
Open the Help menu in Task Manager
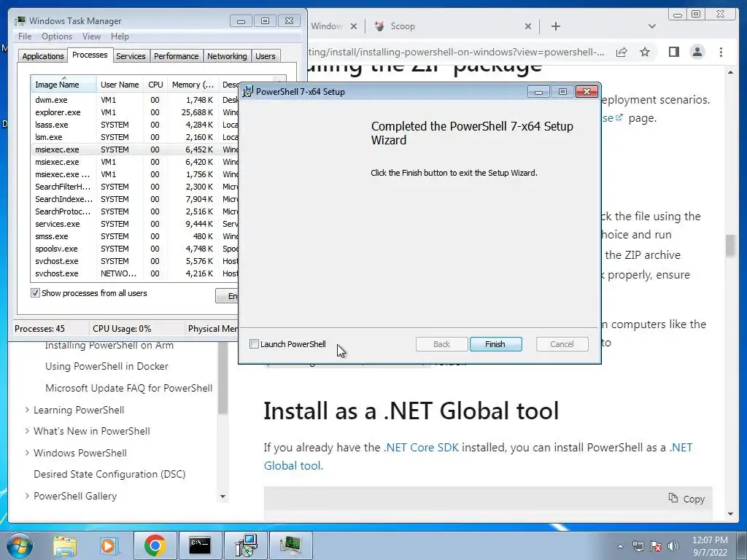click(120, 36)
